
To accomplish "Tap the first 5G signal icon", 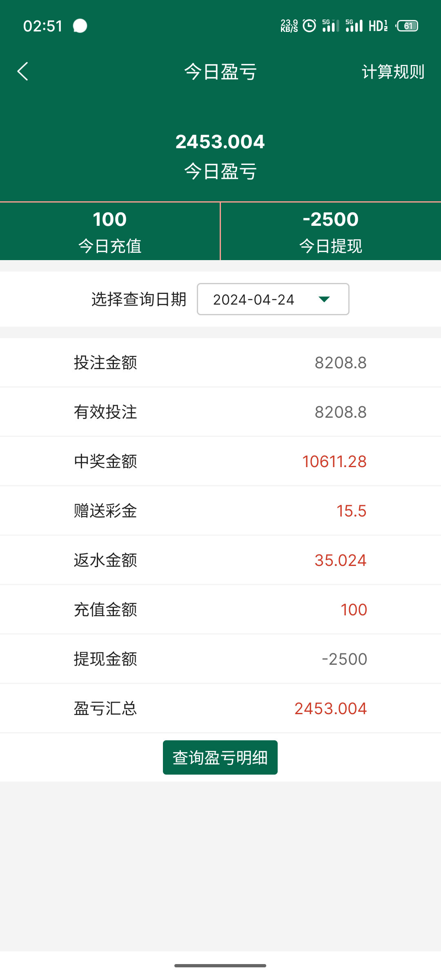I will (x=331, y=26).
